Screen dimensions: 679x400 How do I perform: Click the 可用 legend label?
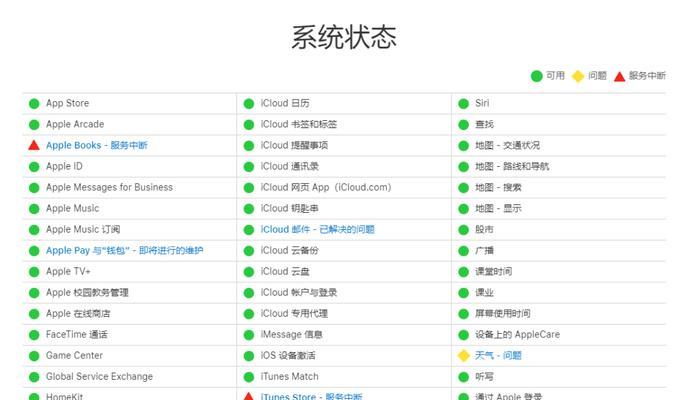pyautogui.click(x=555, y=76)
